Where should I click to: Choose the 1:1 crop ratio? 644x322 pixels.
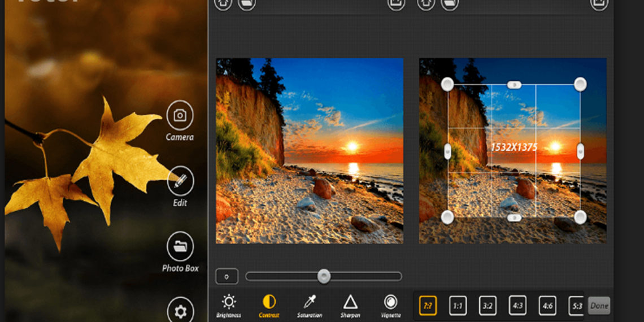pyautogui.click(x=458, y=306)
